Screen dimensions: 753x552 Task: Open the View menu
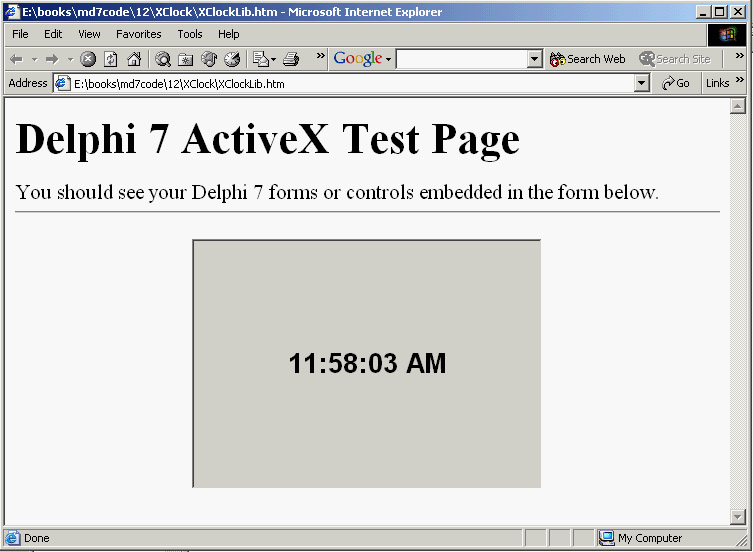click(89, 34)
